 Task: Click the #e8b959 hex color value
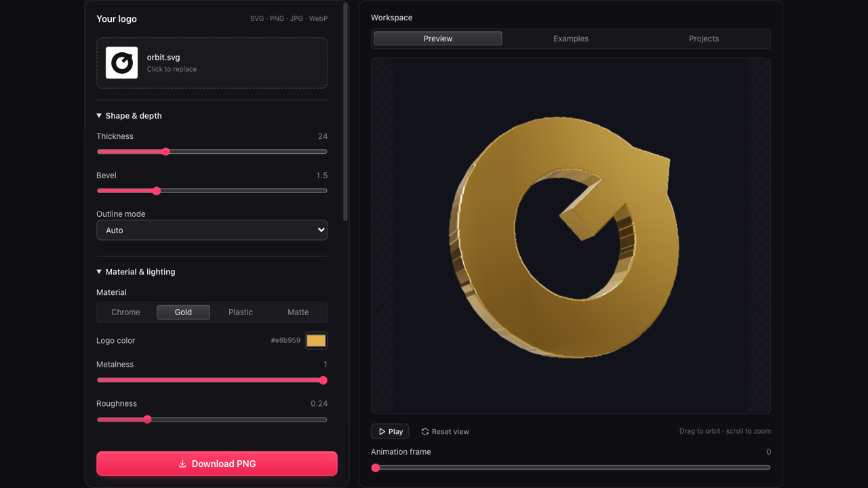point(285,341)
